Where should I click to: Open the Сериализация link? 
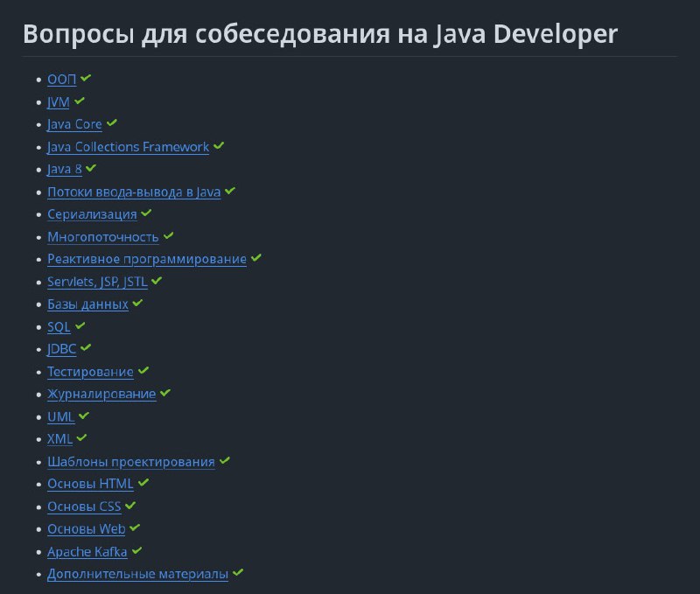point(92,214)
